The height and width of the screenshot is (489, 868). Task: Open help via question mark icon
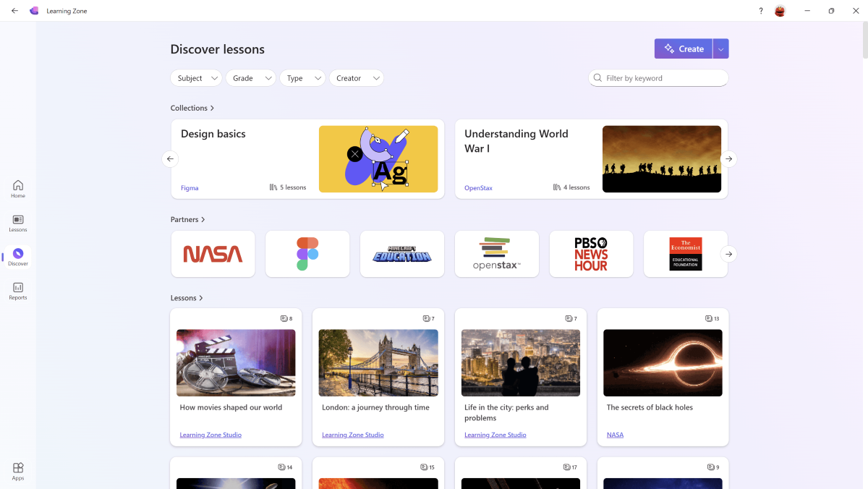[x=761, y=11]
